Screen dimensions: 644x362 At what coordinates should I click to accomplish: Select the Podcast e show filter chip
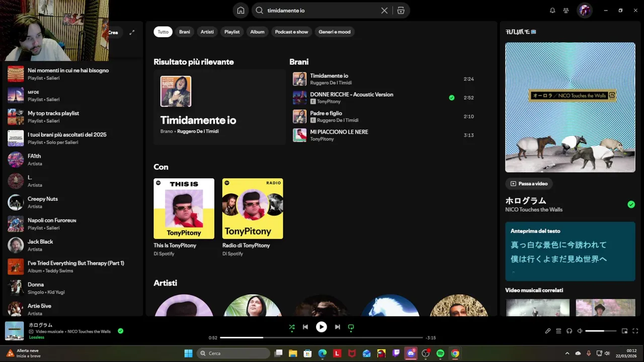point(291,32)
